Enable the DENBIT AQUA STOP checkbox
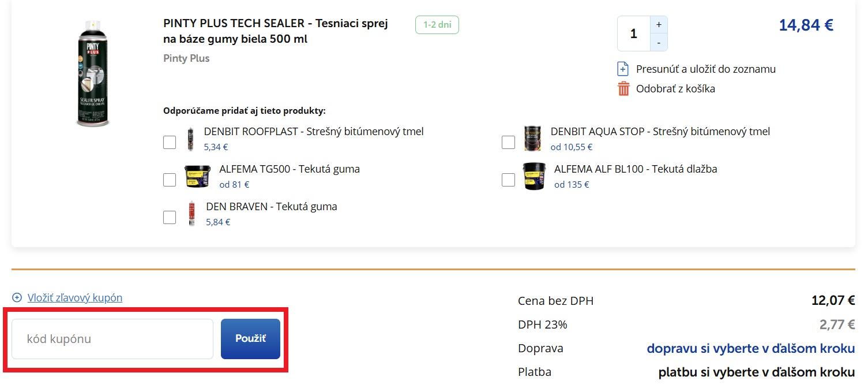Image resolution: width=868 pixels, height=384 pixels. [x=508, y=142]
